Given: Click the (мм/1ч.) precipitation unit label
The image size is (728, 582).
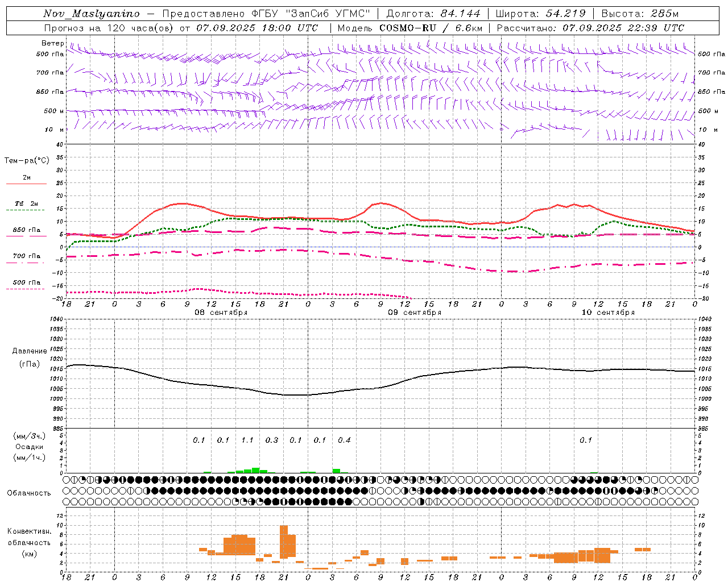Looking at the screenshot, I should 30,458.
